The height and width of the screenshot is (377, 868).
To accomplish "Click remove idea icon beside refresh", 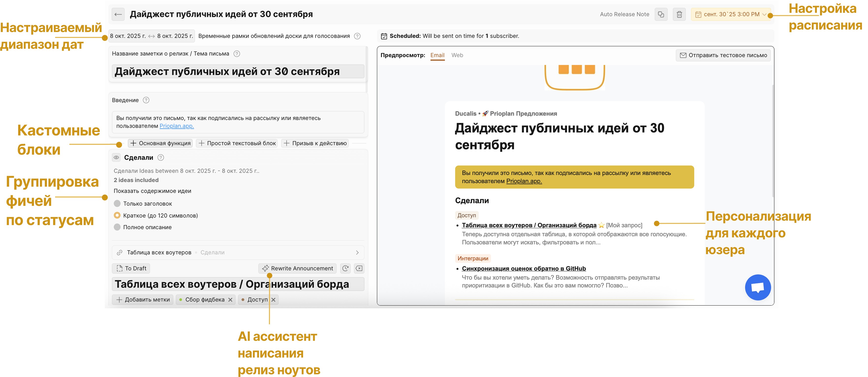I will click(359, 268).
